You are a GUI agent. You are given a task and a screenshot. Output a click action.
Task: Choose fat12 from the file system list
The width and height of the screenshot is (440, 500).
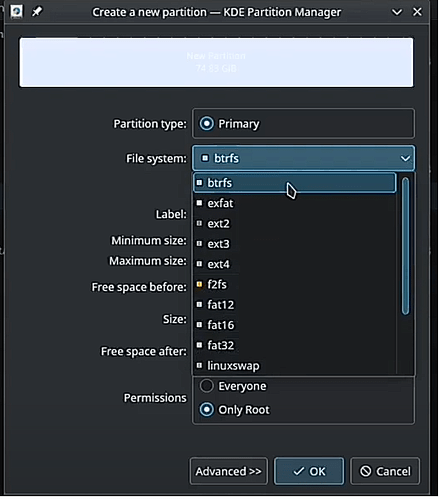[x=295, y=305]
